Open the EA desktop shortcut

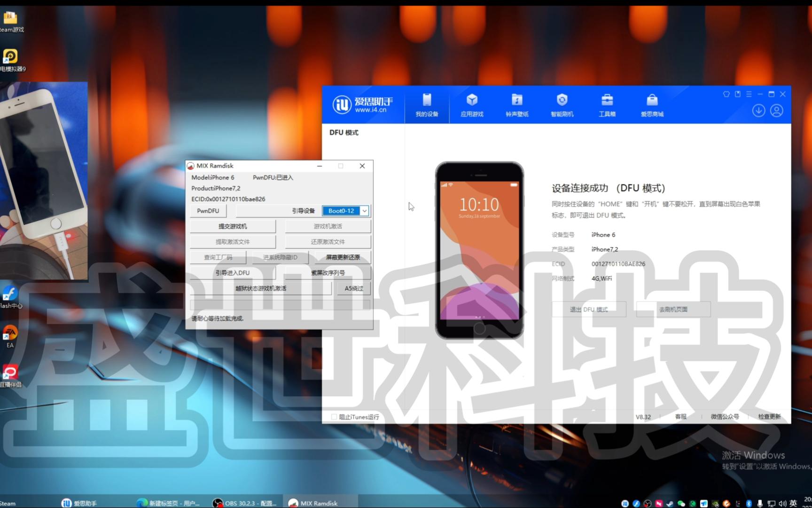pos(10,337)
